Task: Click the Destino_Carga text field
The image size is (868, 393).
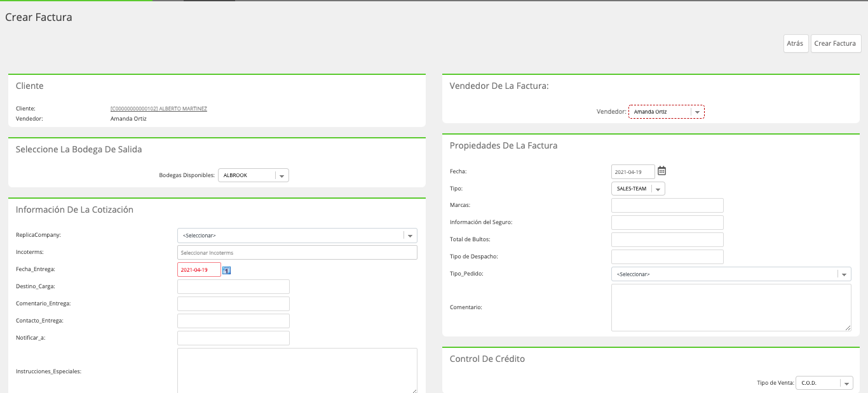Action: (x=233, y=286)
